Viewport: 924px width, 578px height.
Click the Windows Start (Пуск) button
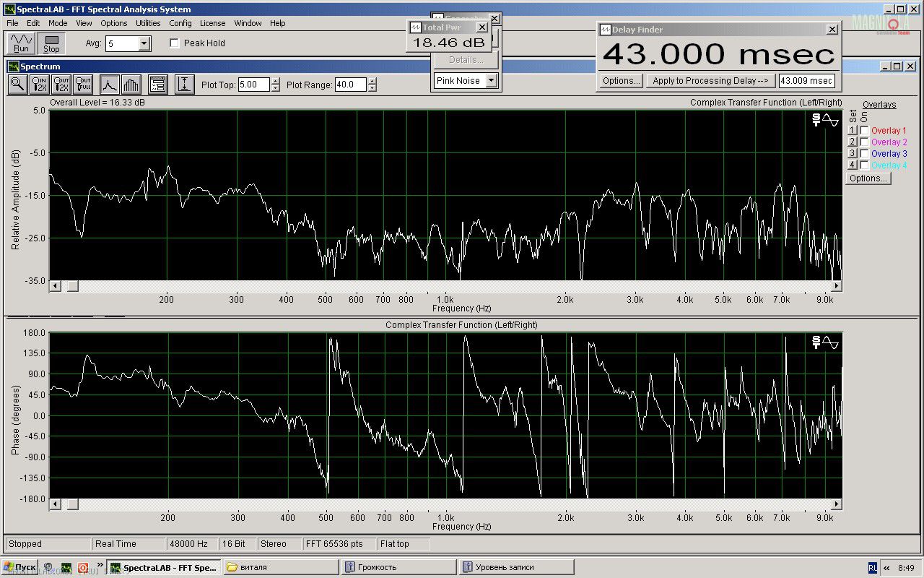[x=19, y=568]
